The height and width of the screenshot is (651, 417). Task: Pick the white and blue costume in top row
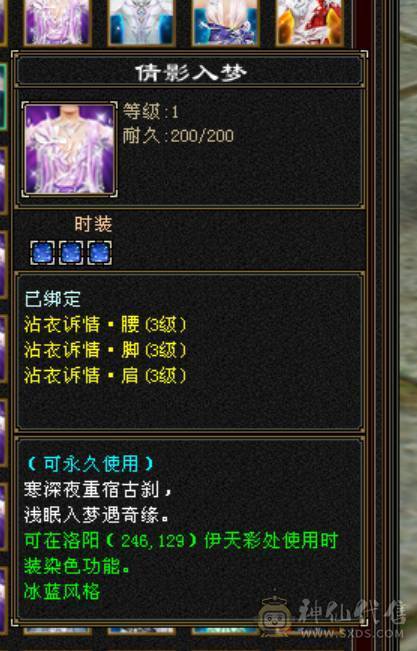click(x=141, y=22)
